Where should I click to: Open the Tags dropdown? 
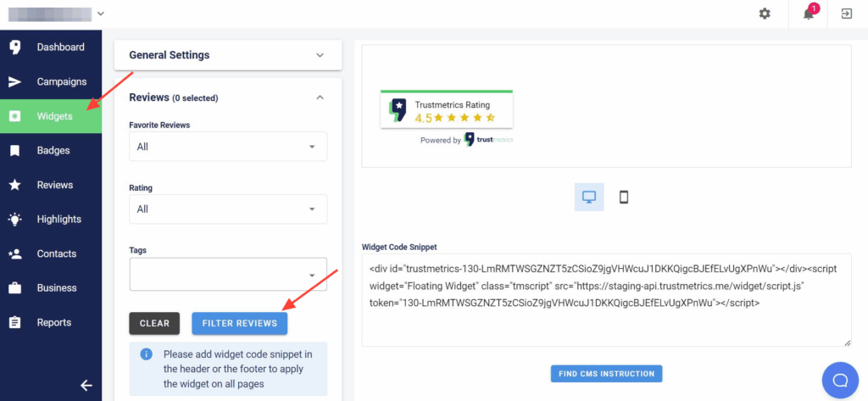(x=228, y=274)
